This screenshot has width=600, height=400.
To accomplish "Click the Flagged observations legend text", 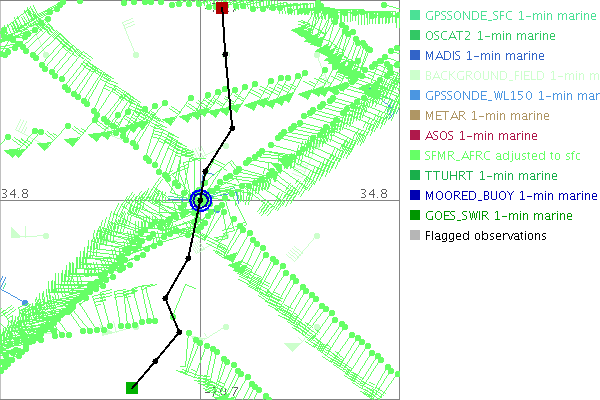I will 485,235.
